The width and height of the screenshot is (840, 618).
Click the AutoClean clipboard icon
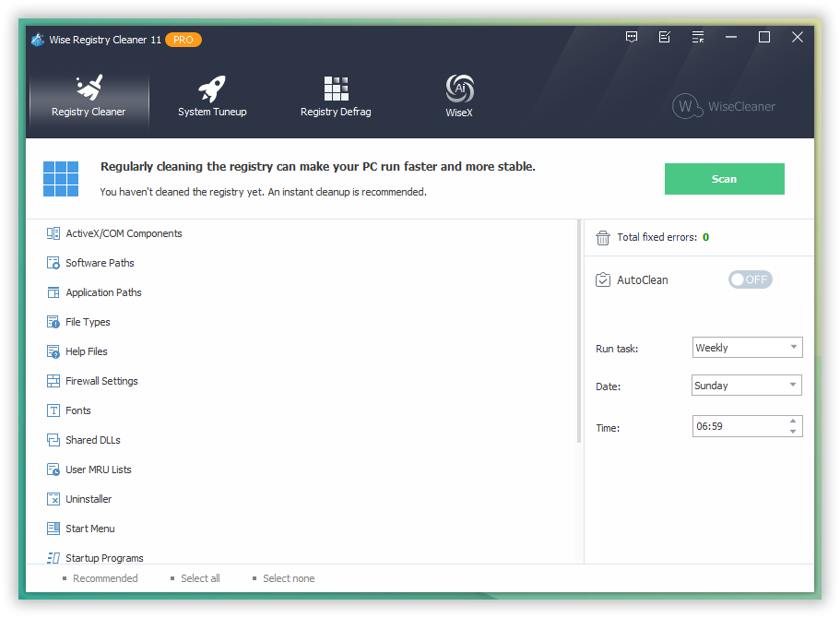click(603, 279)
